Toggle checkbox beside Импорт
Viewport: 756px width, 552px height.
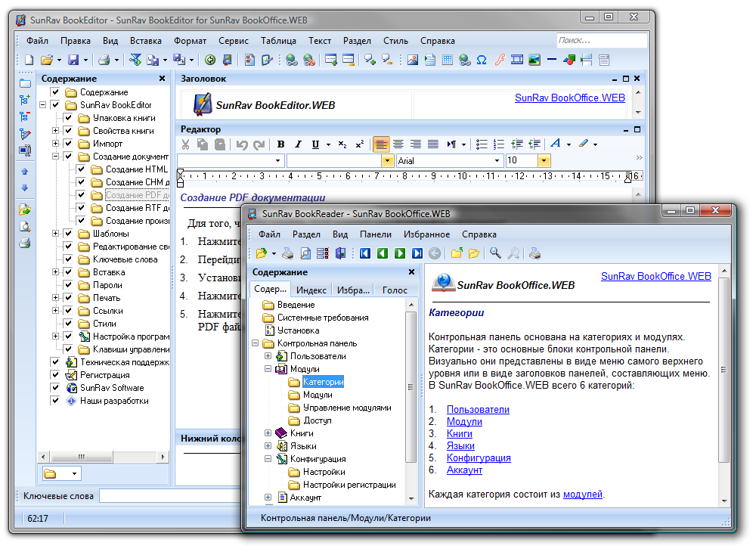coord(68,143)
